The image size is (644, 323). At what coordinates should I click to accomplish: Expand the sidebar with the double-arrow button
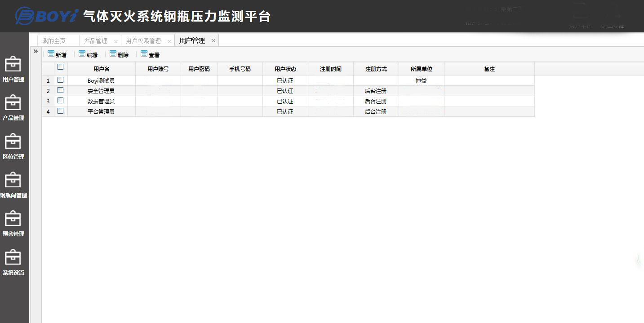coord(36,51)
